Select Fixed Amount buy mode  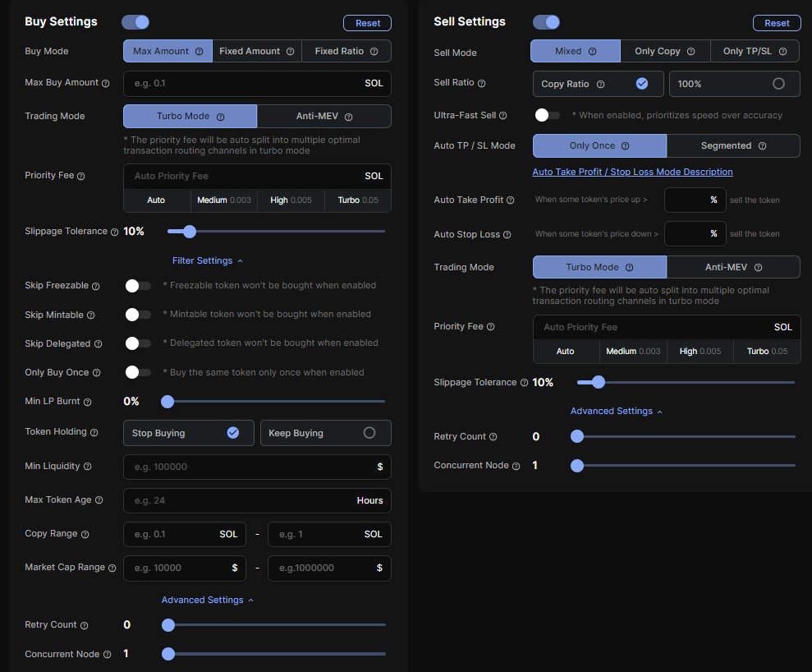coord(257,51)
